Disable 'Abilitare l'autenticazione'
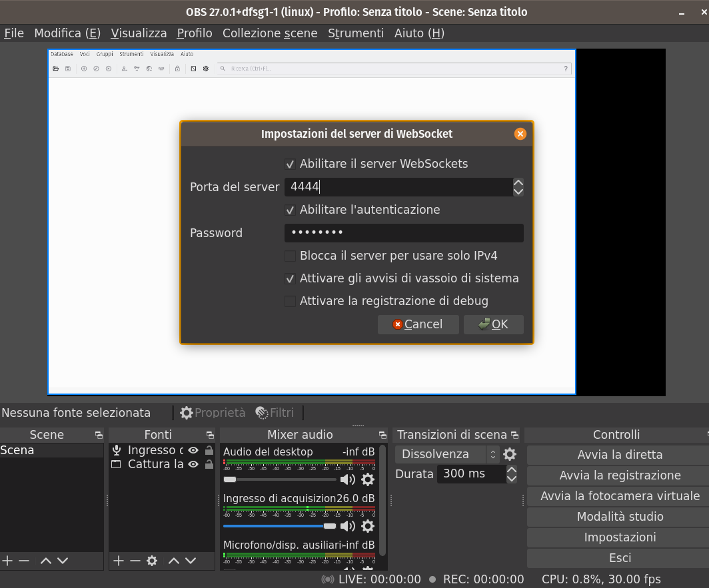 pyautogui.click(x=291, y=210)
